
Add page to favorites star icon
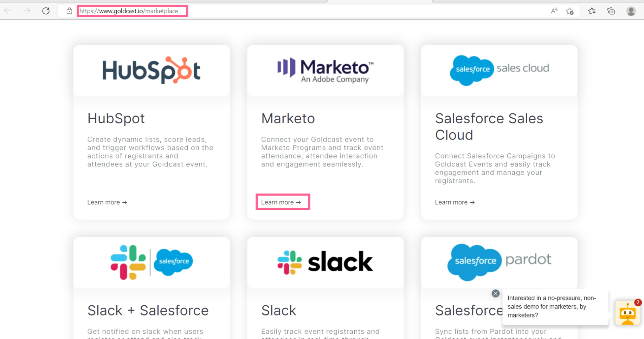[x=570, y=11]
